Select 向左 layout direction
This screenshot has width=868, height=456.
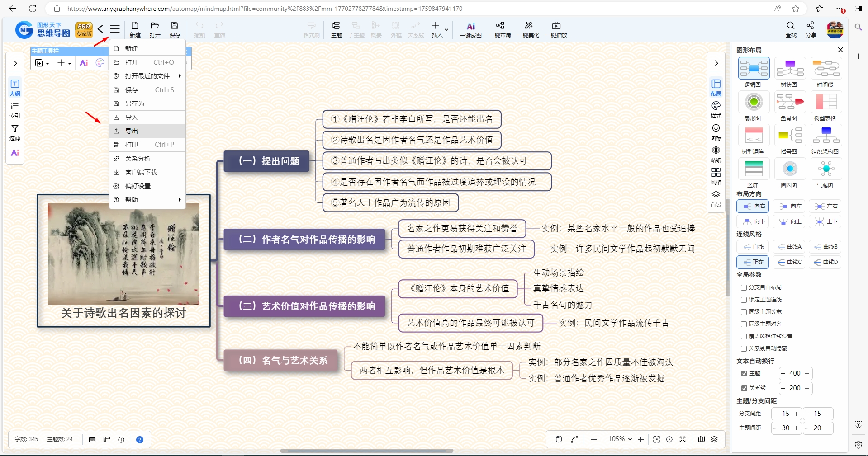[x=789, y=206]
